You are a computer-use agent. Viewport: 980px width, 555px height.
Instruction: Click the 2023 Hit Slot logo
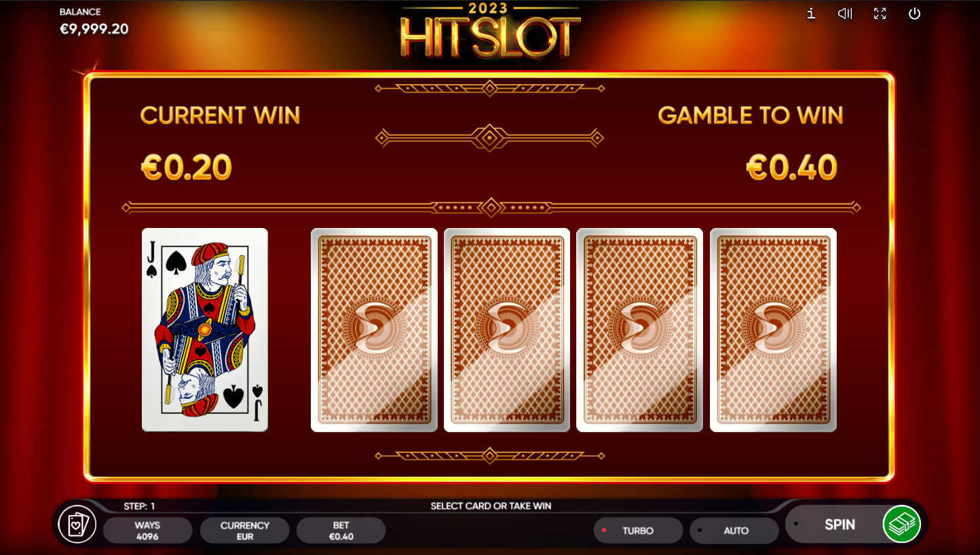coord(490,31)
